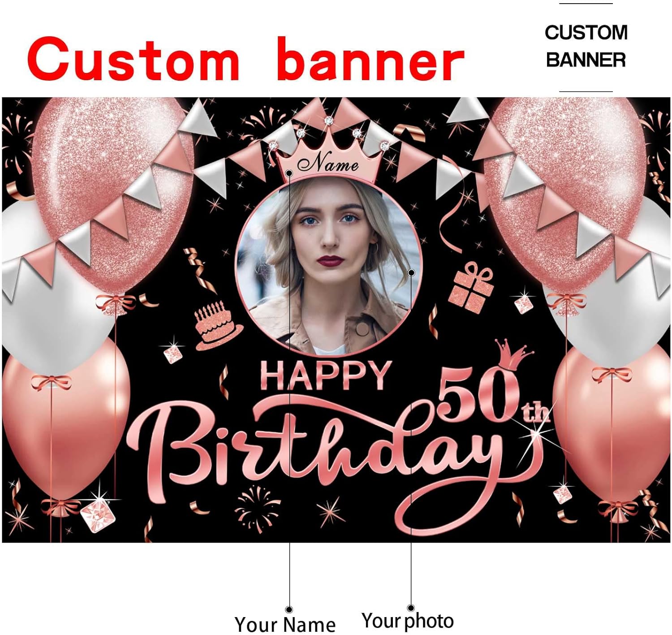Viewport: 672px width, 635px height.
Task: Click the diamond gem near right balloons
Action: (523, 304)
